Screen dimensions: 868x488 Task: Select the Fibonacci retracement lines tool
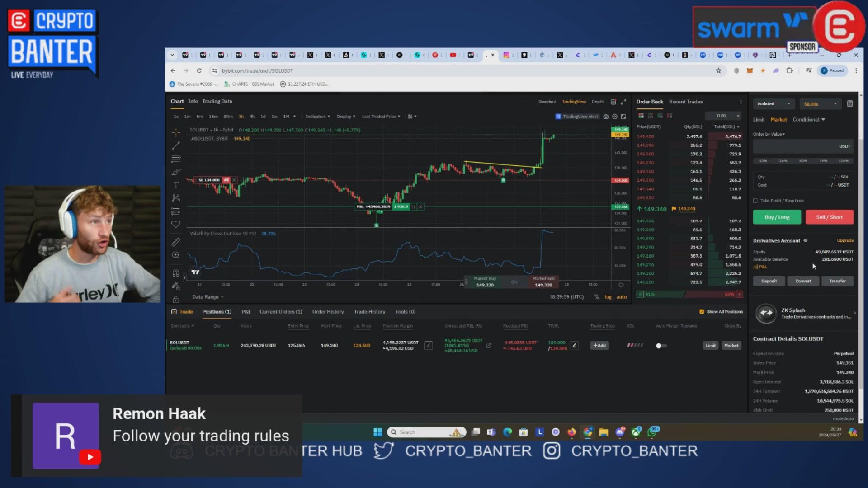[176, 159]
